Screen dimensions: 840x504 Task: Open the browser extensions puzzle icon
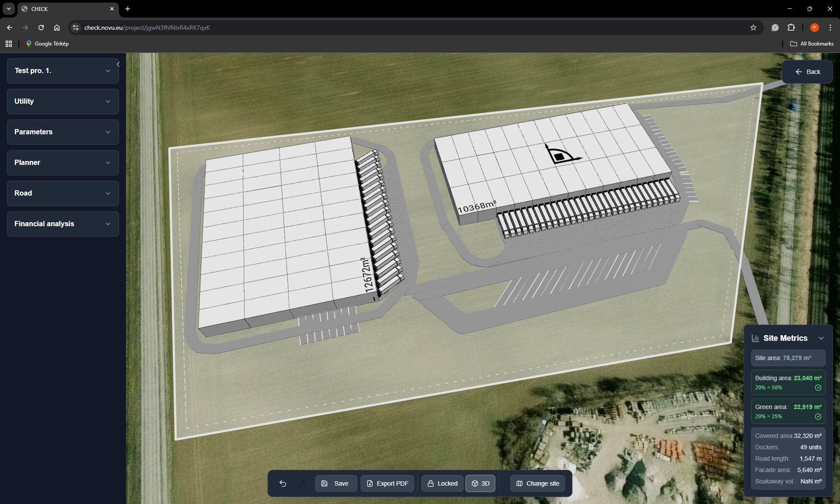pos(791,28)
